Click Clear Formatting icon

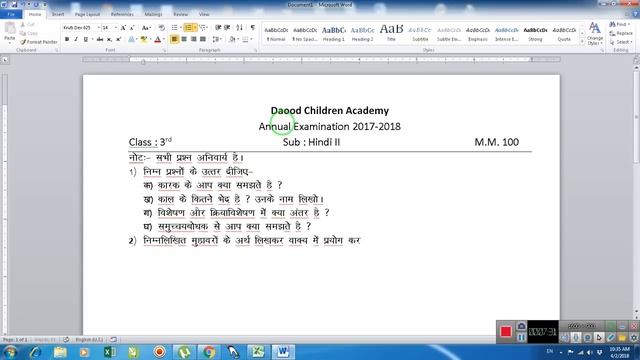[x=162, y=28]
